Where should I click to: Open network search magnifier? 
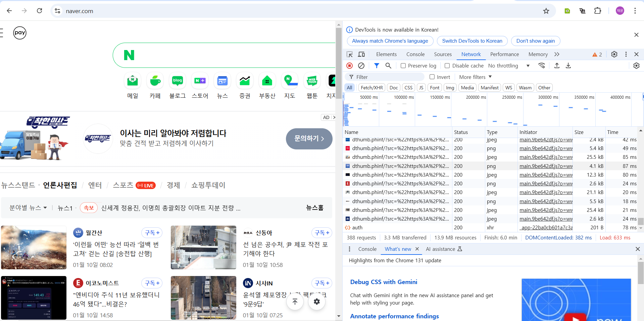[x=388, y=66]
